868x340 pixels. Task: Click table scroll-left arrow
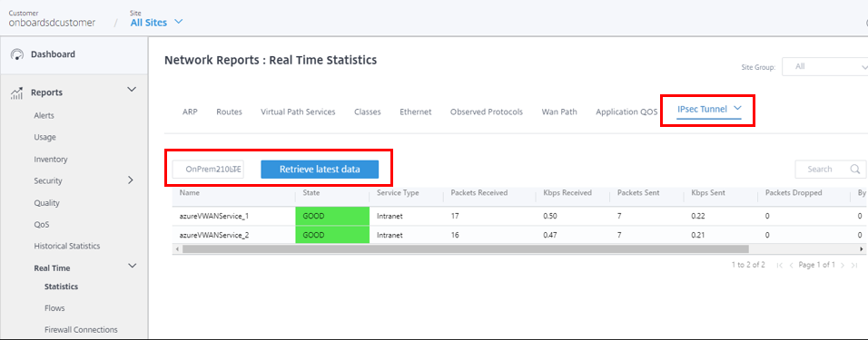(x=177, y=249)
